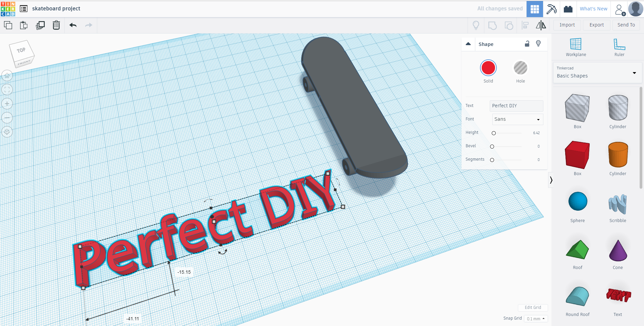Click the Height value 6.42

[x=536, y=133]
